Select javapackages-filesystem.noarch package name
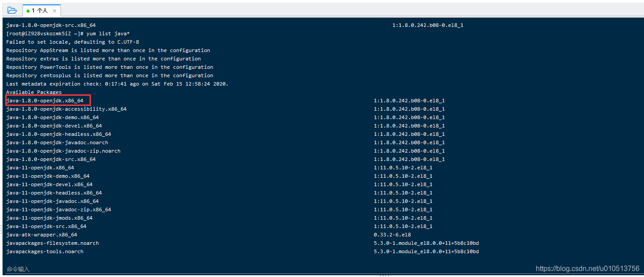Image resolution: width=644 pixels, height=277 pixels. (53, 243)
